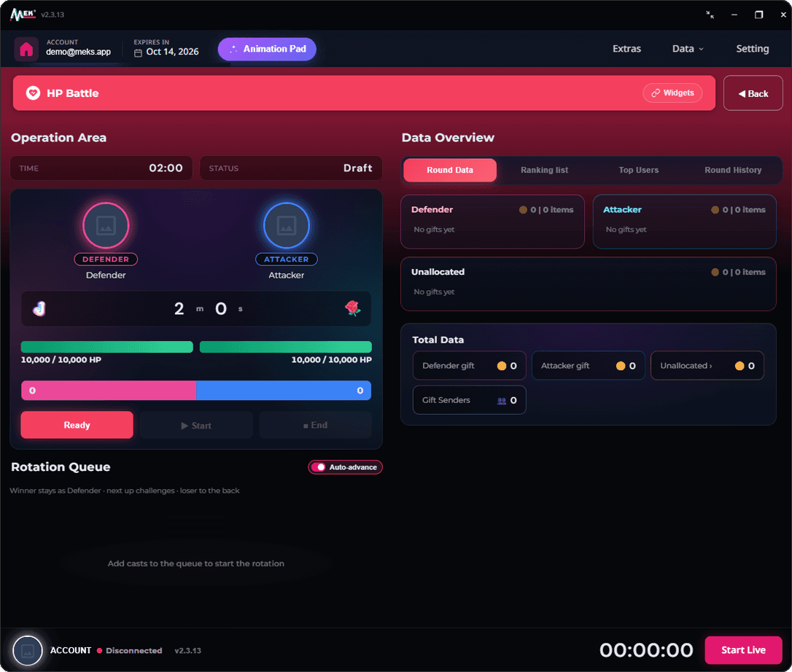The height and width of the screenshot is (672, 792).
Task: Click the Defender avatar placeholder image
Action: pos(106,225)
